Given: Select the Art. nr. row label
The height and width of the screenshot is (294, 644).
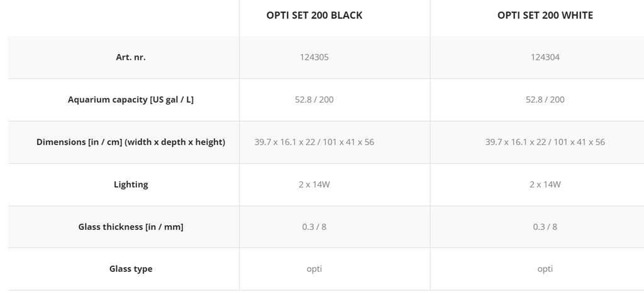Looking at the screenshot, I should (131, 57).
